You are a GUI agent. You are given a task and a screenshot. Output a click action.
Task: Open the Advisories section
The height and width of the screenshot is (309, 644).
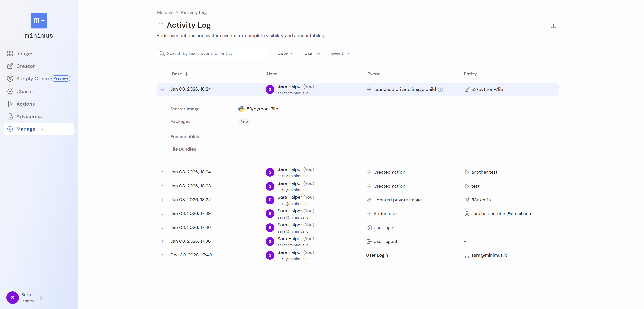[29, 116]
